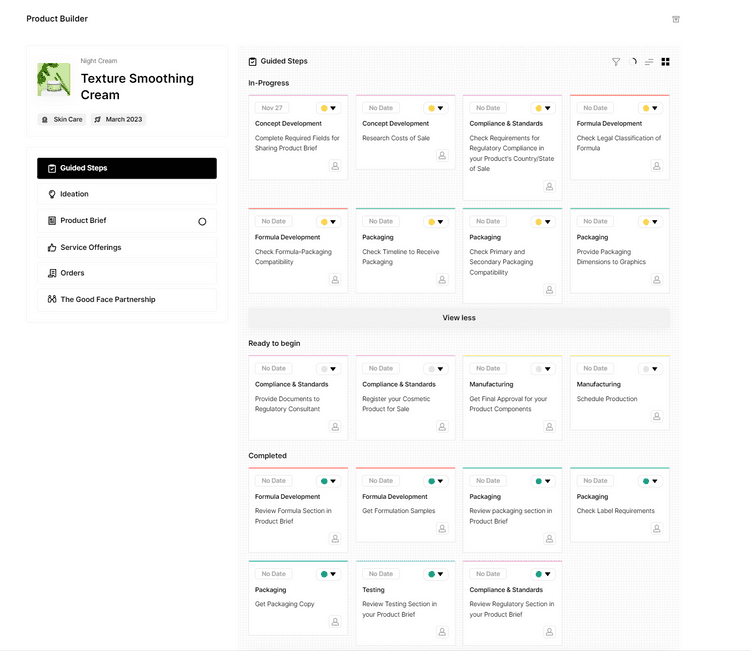Image resolution: width=750 pixels, height=651 pixels.
Task: Assign user on Complete Required Fields card
Action: pyautogui.click(x=335, y=166)
